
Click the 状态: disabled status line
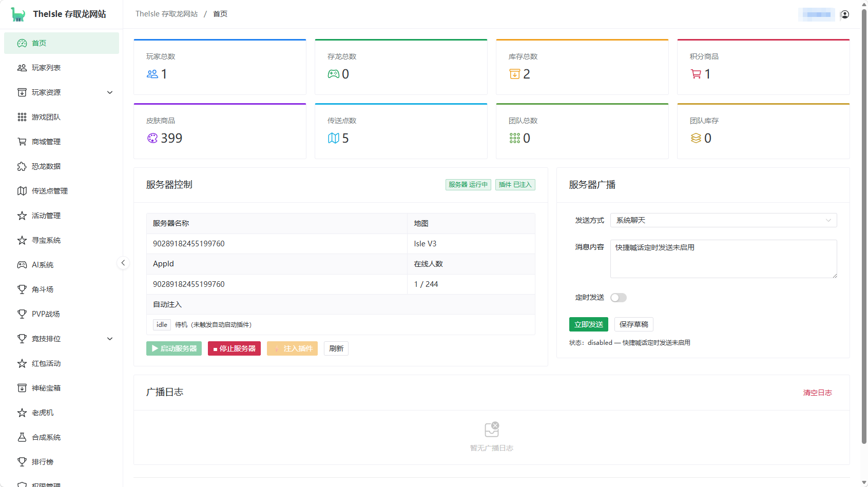[630, 343]
